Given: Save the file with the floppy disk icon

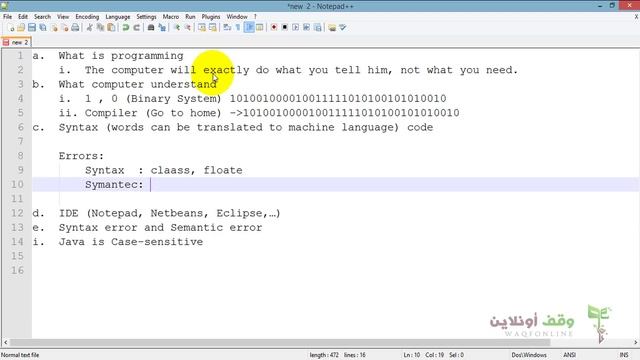Looking at the screenshot, I should tap(32, 27).
